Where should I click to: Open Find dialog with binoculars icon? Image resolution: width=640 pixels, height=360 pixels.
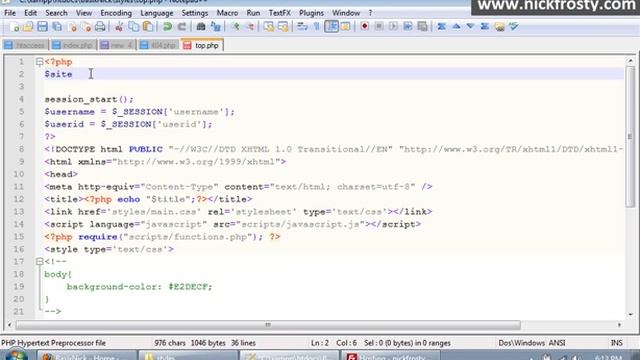point(201,27)
